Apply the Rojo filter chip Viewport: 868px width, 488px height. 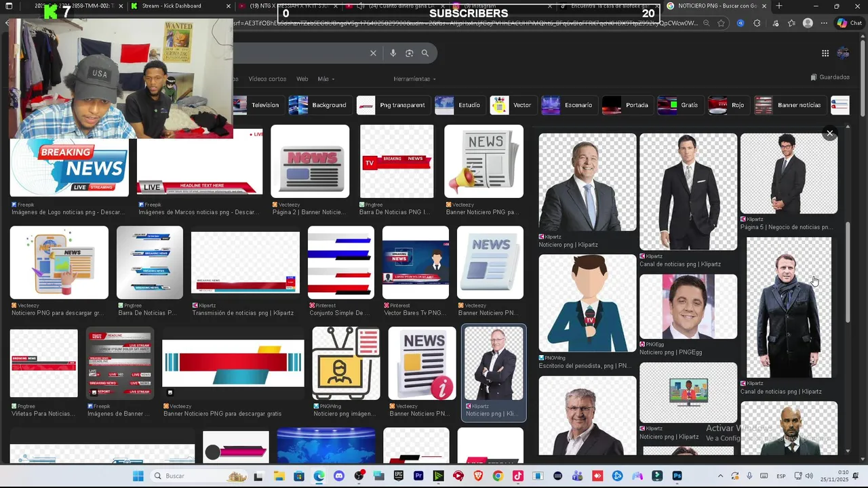pyautogui.click(x=728, y=105)
